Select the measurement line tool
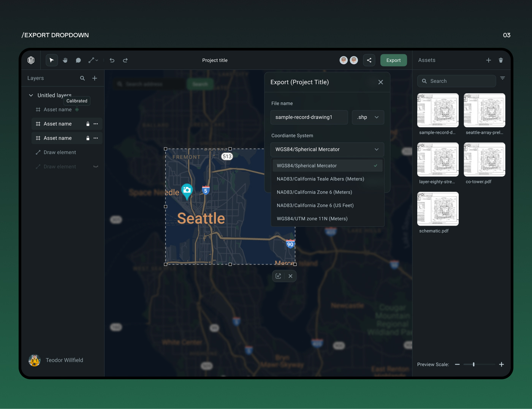The image size is (532, 409). pyautogui.click(x=91, y=60)
